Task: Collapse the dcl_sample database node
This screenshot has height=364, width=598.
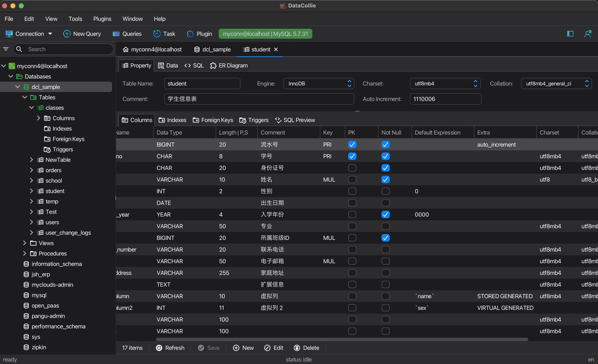Action: (x=17, y=87)
